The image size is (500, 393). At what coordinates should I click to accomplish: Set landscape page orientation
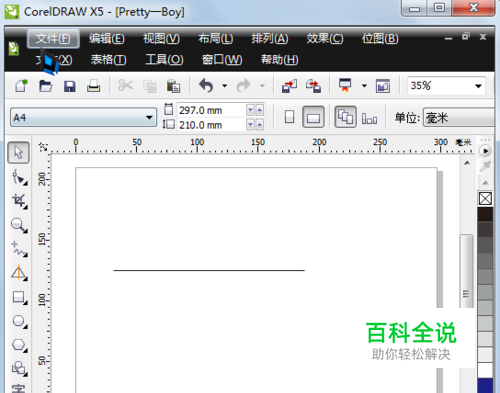(x=313, y=117)
